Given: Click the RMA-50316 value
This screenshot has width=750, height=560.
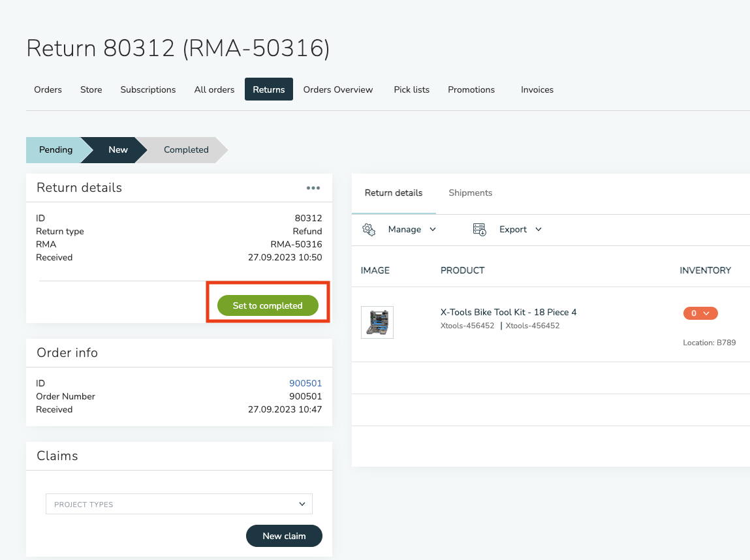Looking at the screenshot, I should 296,244.
